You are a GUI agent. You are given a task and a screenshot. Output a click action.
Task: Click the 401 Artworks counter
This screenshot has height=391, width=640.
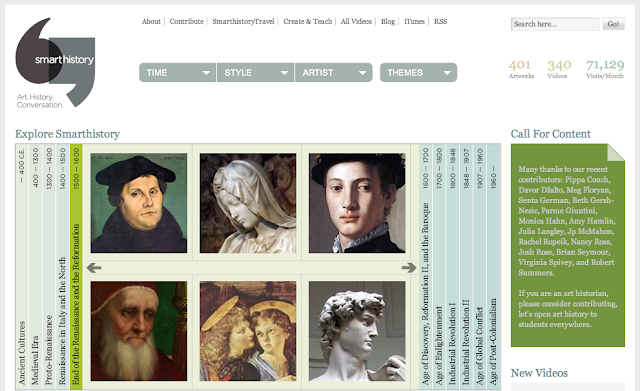(x=521, y=69)
